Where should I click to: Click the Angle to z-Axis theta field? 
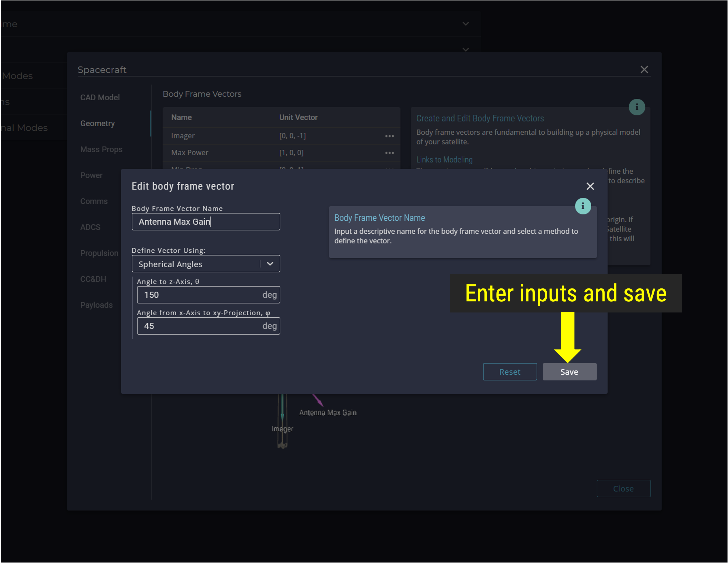(x=208, y=294)
